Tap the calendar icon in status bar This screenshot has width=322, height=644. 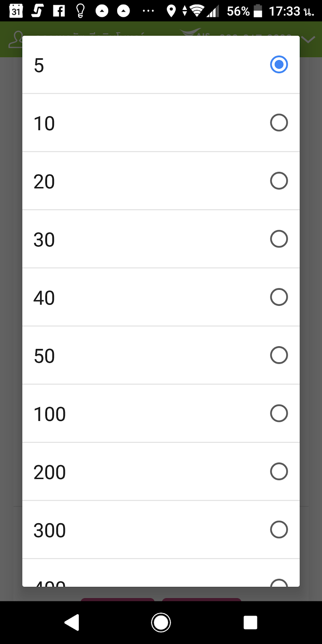(x=16, y=11)
